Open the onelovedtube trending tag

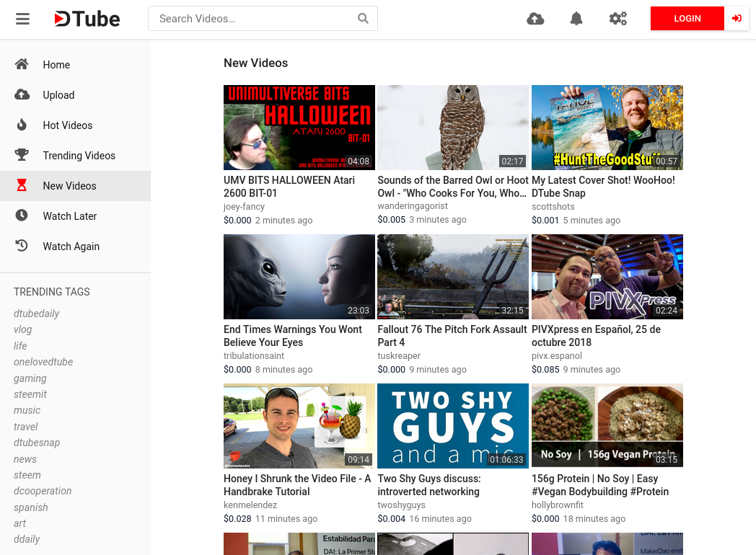[x=43, y=362]
